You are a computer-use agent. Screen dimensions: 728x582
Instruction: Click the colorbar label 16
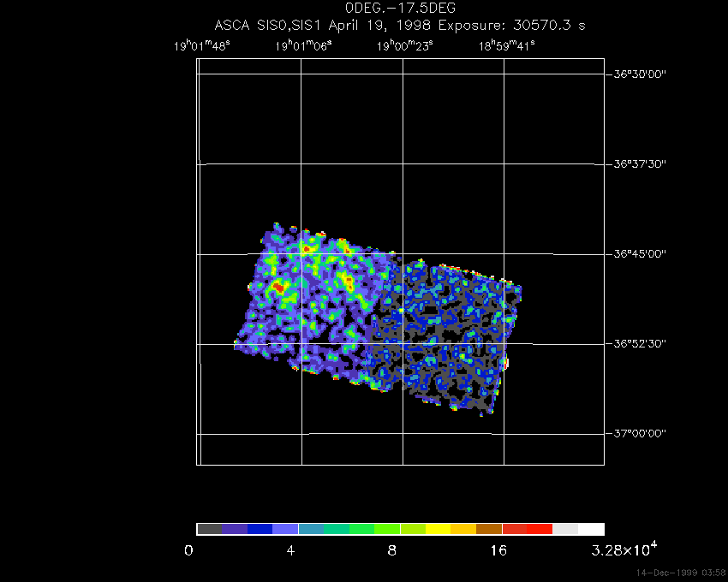pos(498,551)
